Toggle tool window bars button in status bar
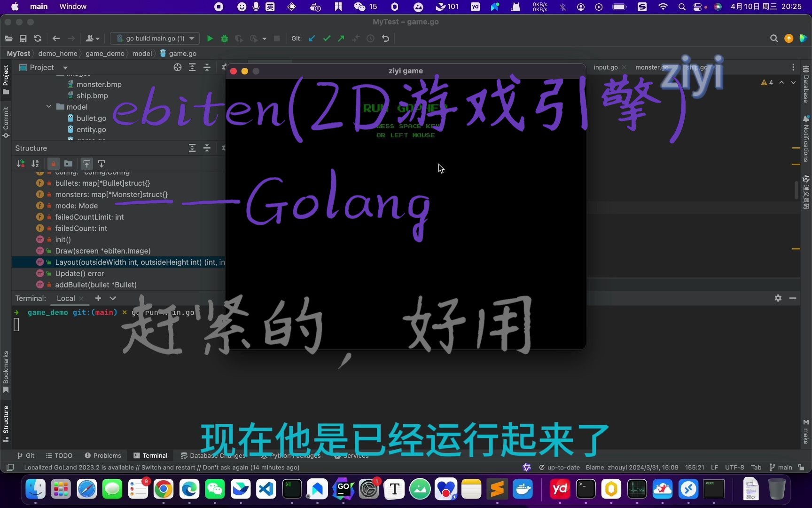This screenshot has width=812, height=508. coord(10,468)
